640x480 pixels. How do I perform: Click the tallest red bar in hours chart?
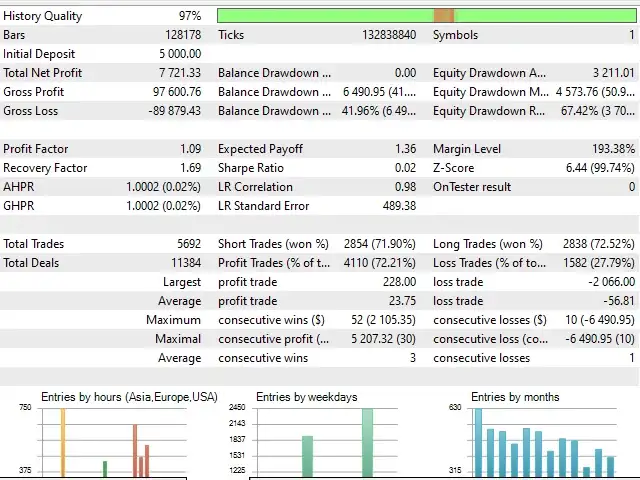click(135, 451)
